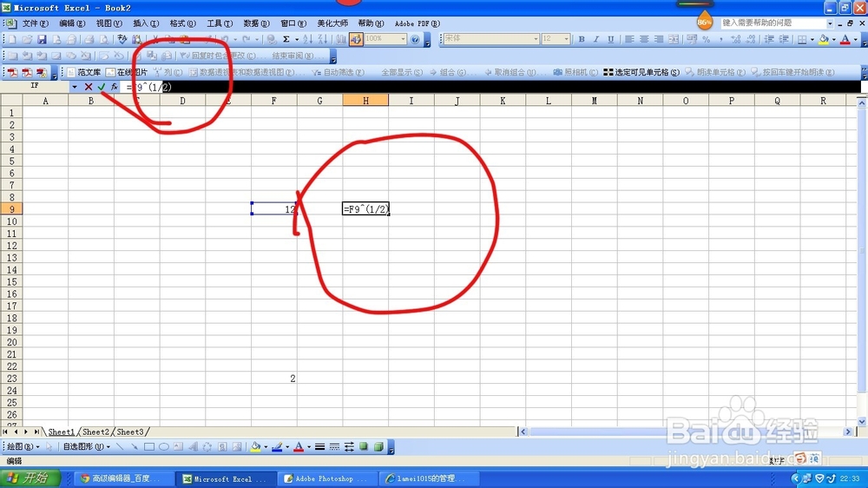Click the 3-D style cube icon
This screenshot has width=868, height=488.
[x=378, y=446]
